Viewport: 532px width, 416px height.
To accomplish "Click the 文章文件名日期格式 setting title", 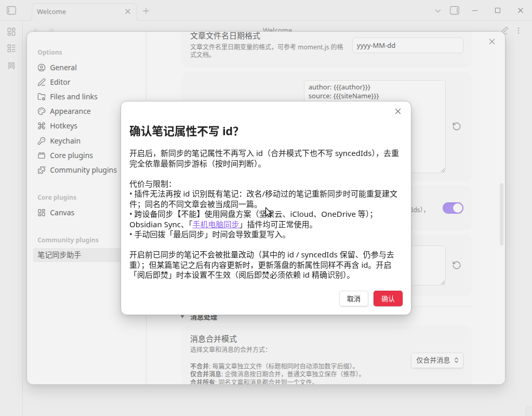I will 225,36.
